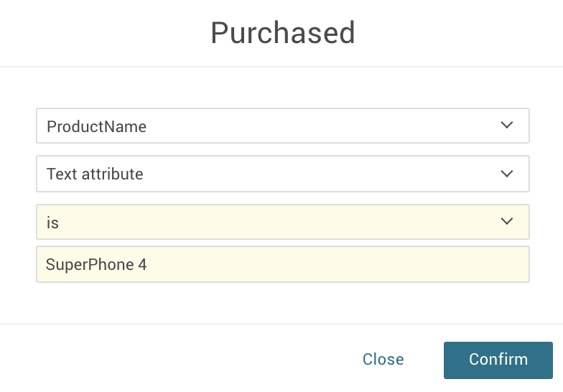Click the 'is' text in the highlighted combo box

[x=52, y=223]
